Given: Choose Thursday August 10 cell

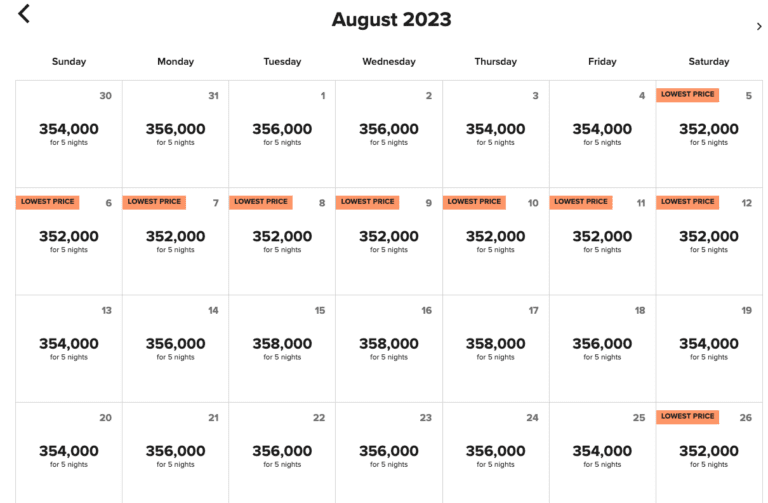Looking at the screenshot, I should [x=495, y=241].
